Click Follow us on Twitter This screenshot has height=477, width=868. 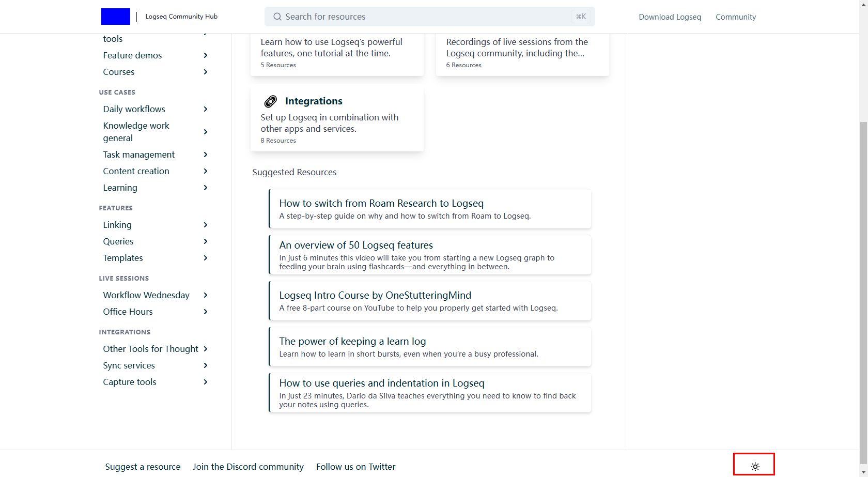click(355, 467)
